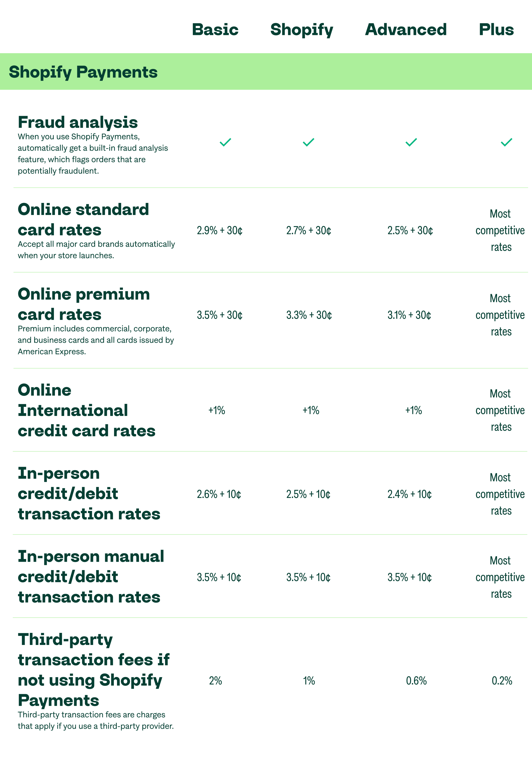Click the 0.6% Advanced third-party fee

tap(416, 681)
